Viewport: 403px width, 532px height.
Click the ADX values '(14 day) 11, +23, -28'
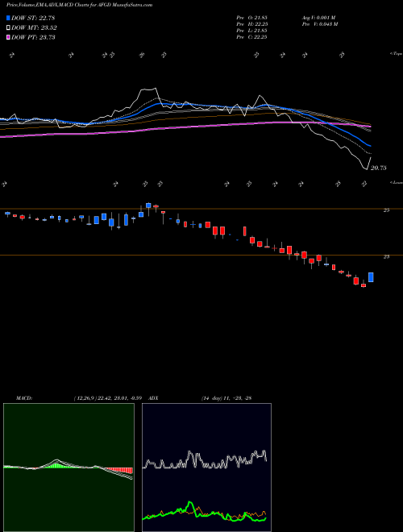click(226, 398)
